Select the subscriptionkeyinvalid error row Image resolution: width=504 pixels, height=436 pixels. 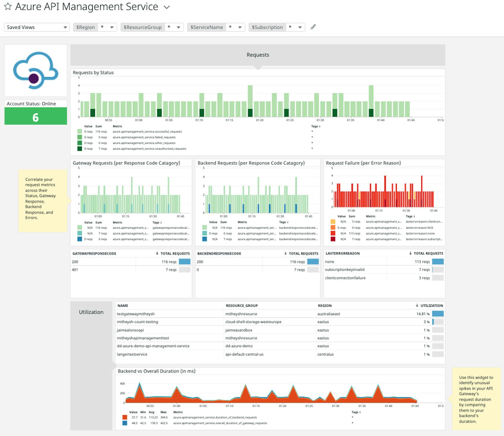(x=345, y=270)
